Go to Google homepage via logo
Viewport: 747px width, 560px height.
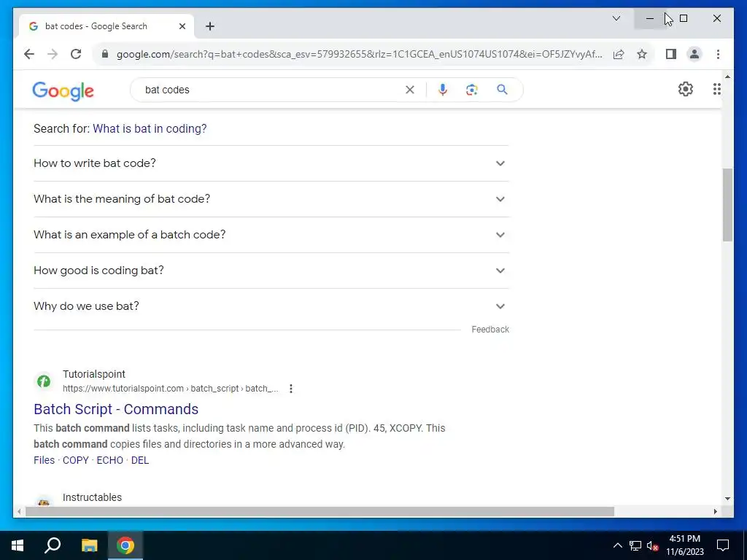(x=63, y=91)
